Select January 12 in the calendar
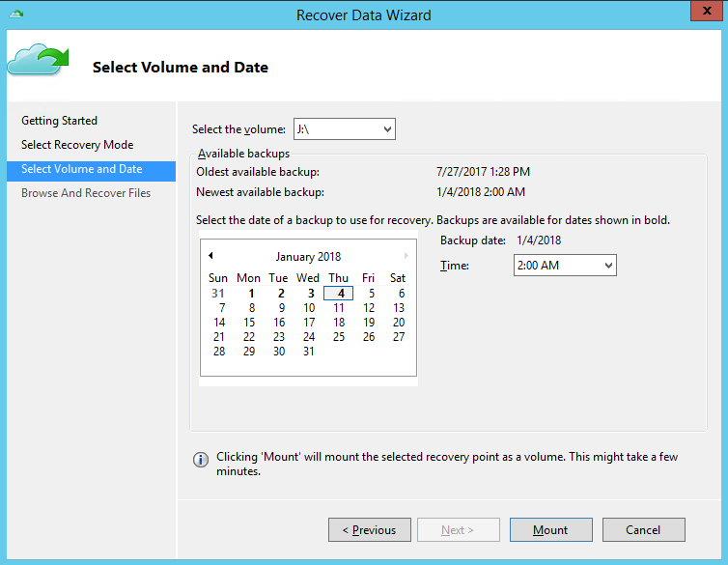728x565 pixels. (x=369, y=308)
